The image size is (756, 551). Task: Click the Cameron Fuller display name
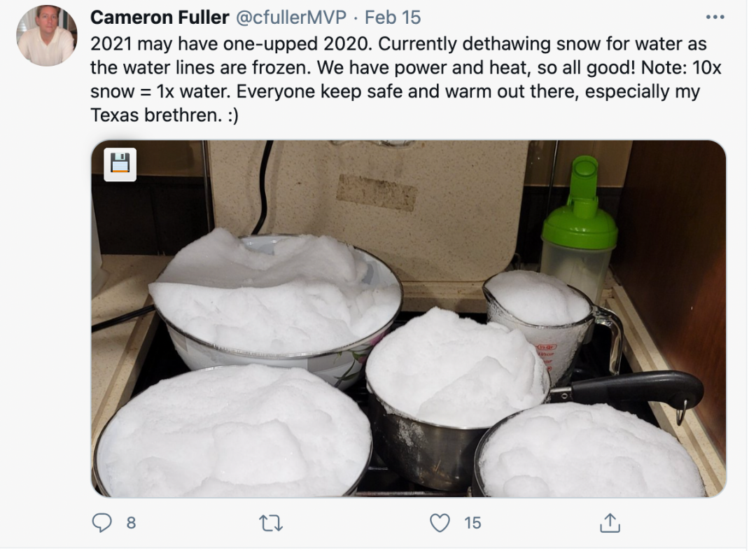(x=160, y=18)
